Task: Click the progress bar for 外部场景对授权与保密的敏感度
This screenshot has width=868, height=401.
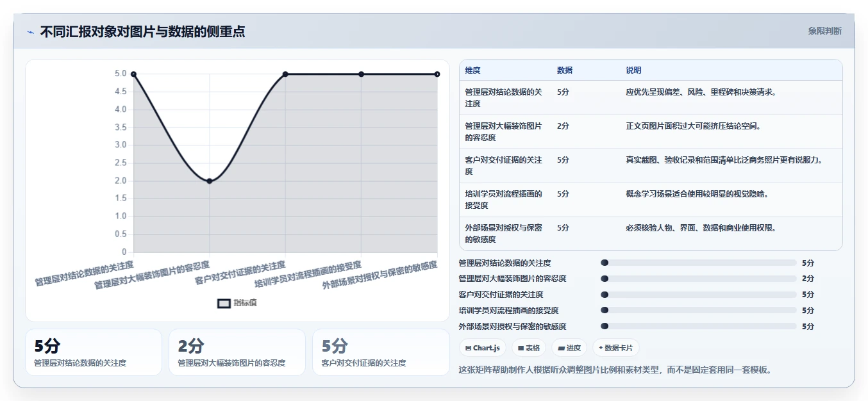Action: pyautogui.click(x=699, y=327)
